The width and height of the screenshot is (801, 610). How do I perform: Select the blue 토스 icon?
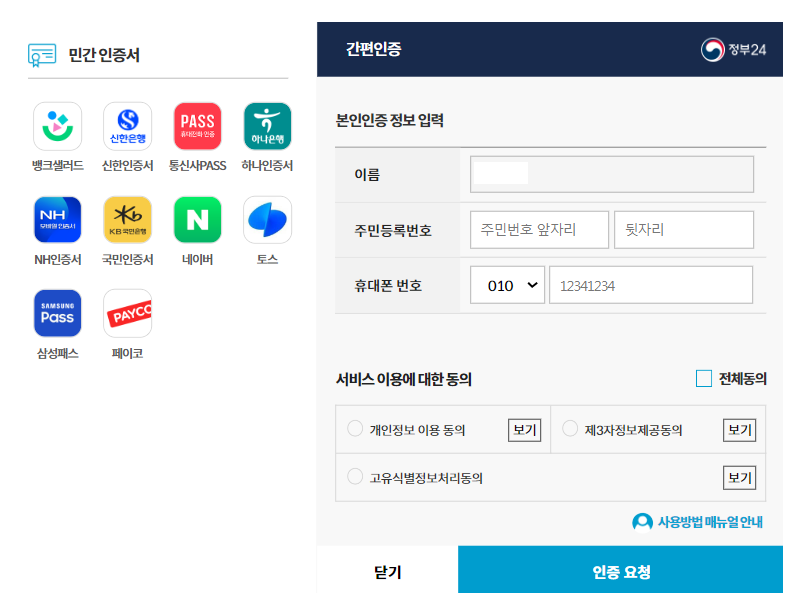[x=268, y=220]
